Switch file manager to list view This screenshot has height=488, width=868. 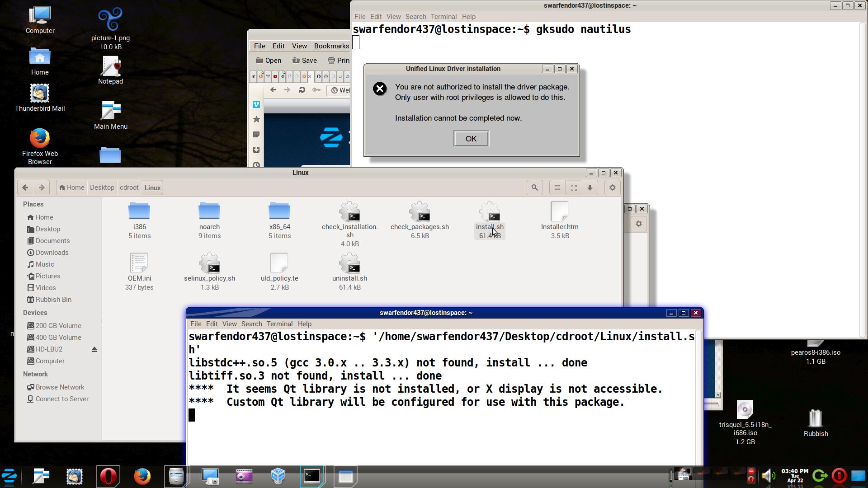pos(557,188)
